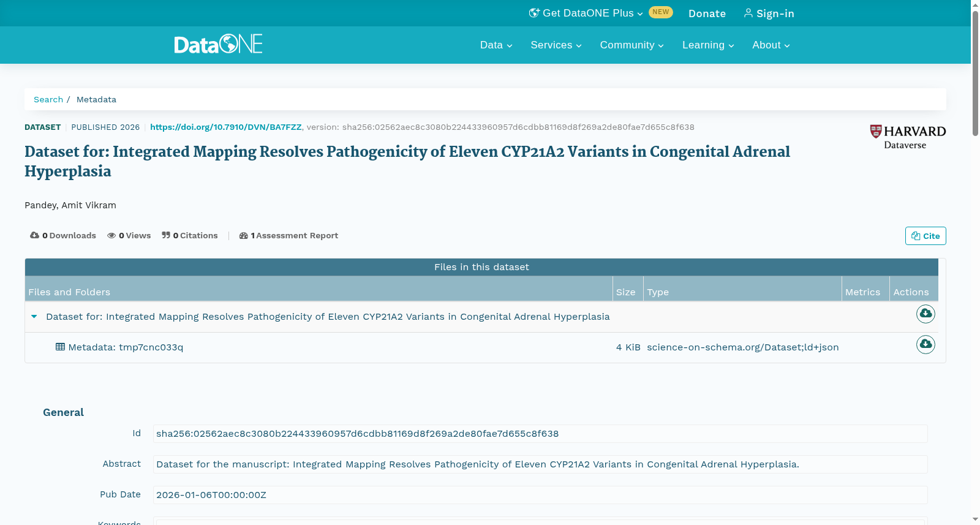Click the 0 Views eye icon
980x525 pixels.
[x=111, y=235]
